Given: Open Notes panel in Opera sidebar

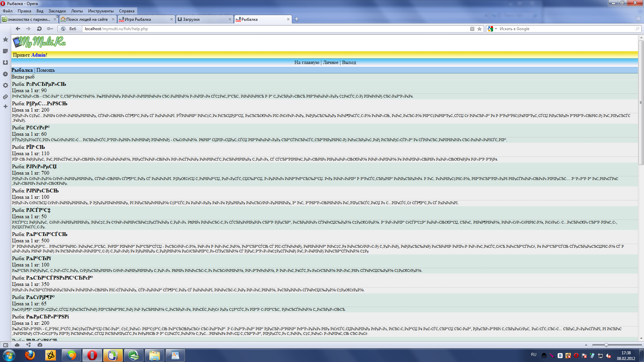Looking at the screenshot, I should (x=5, y=51).
